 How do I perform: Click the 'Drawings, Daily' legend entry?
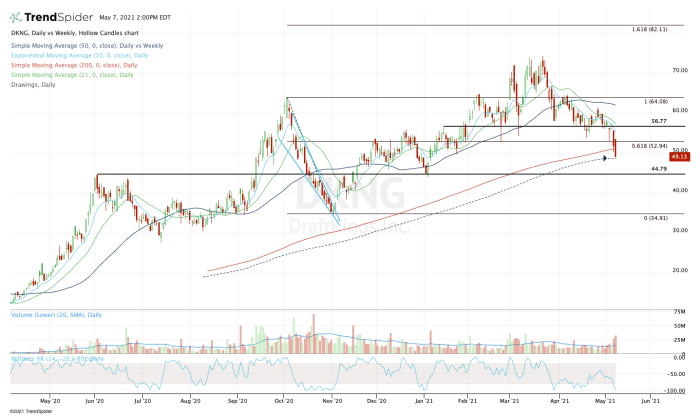(x=33, y=85)
